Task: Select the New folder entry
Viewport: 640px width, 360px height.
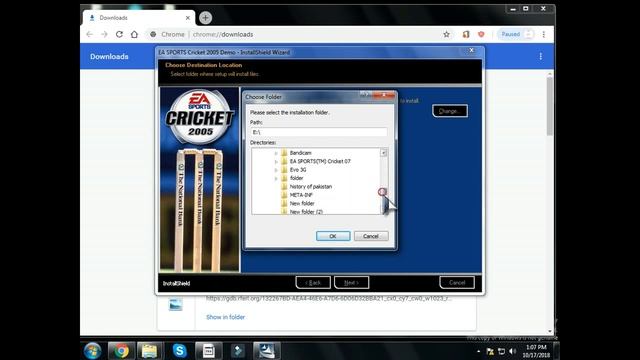Action: click(302, 203)
